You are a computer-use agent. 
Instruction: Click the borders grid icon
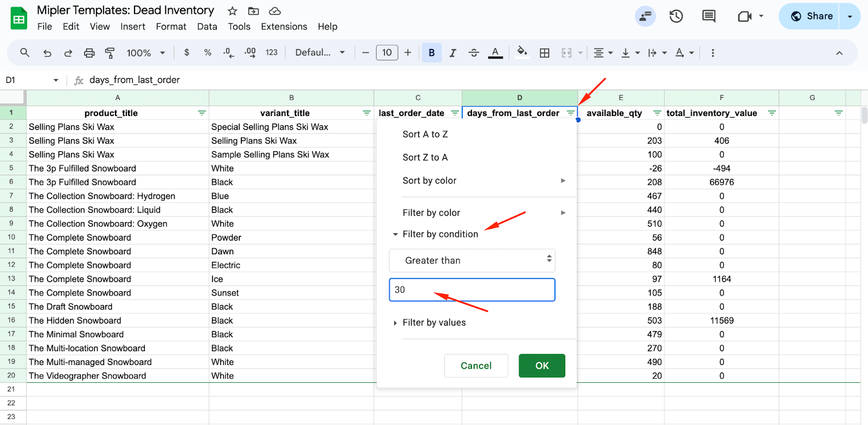545,53
